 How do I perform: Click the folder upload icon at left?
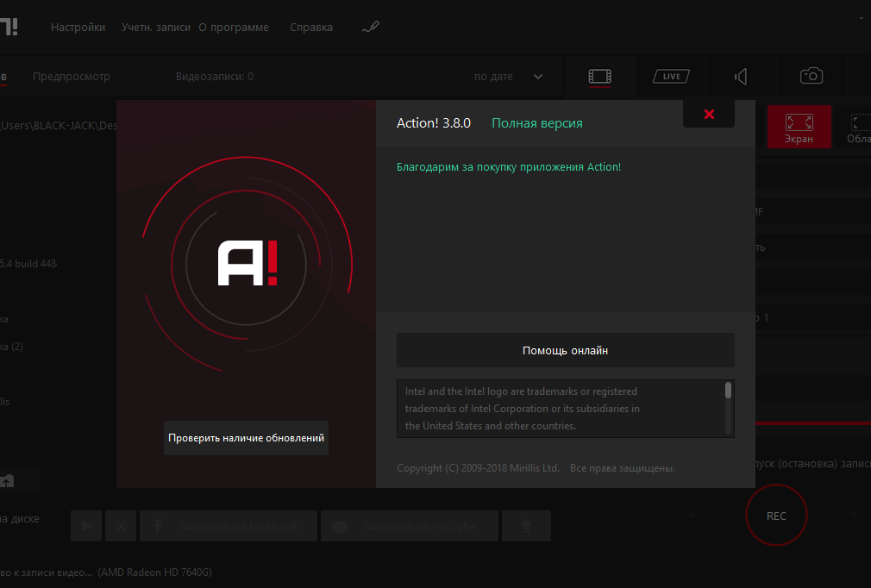coord(7,481)
